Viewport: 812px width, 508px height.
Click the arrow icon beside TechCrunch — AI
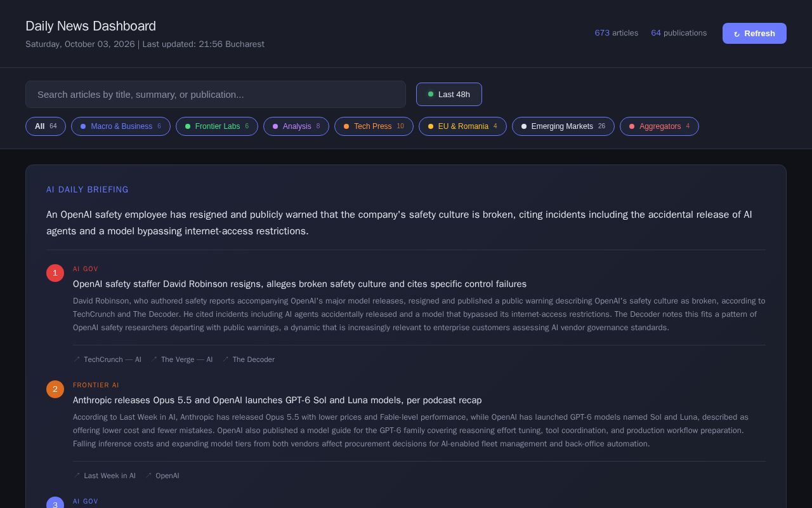click(77, 359)
